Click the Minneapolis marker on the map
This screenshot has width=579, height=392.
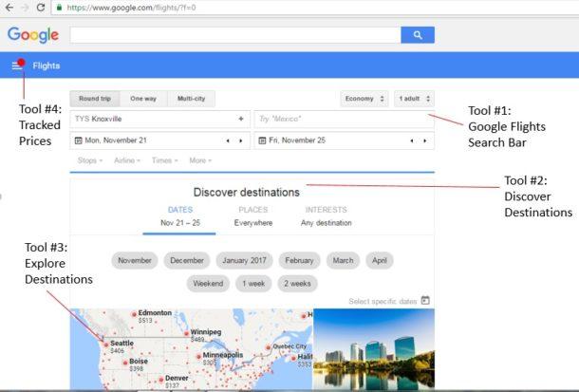tap(198, 356)
